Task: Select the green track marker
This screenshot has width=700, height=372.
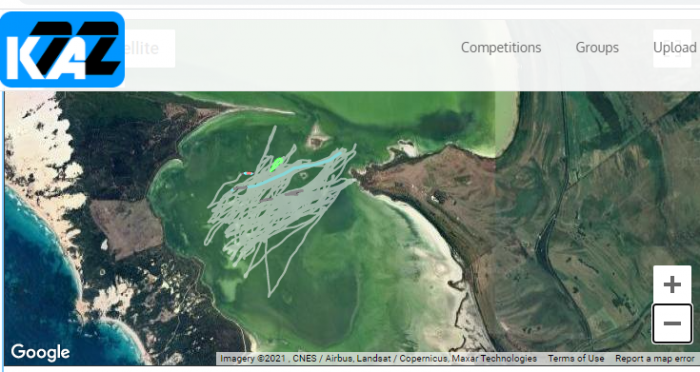Action: [277, 164]
